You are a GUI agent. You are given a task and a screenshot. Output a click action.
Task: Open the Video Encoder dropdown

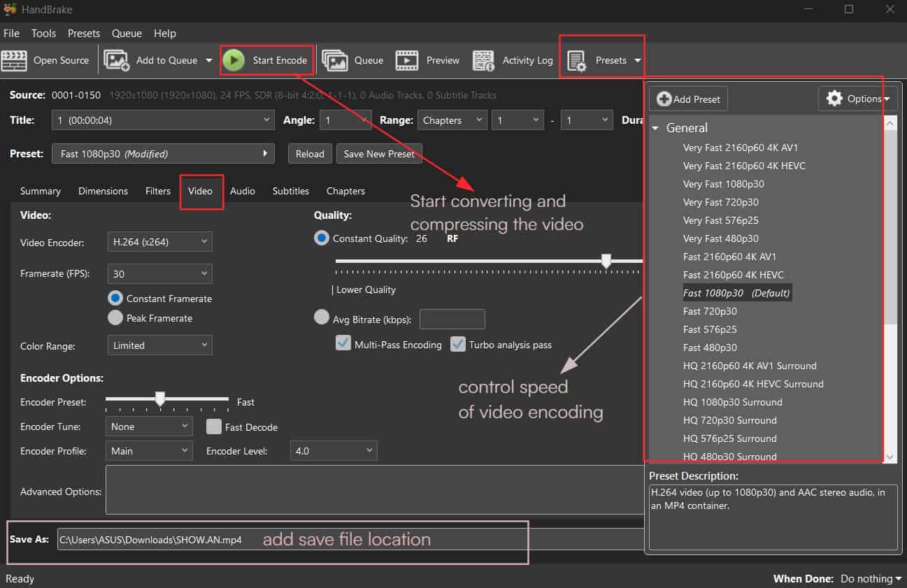[159, 242]
